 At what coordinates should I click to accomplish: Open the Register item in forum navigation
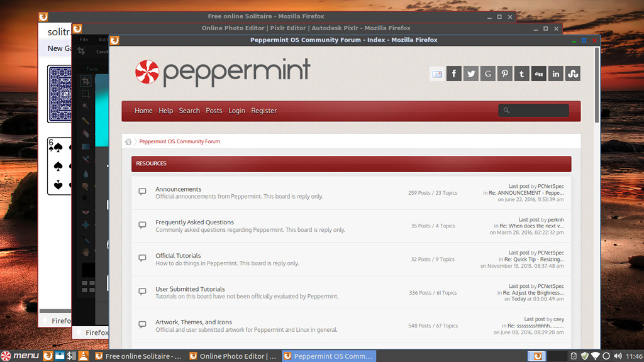pyautogui.click(x=264, y=111)
